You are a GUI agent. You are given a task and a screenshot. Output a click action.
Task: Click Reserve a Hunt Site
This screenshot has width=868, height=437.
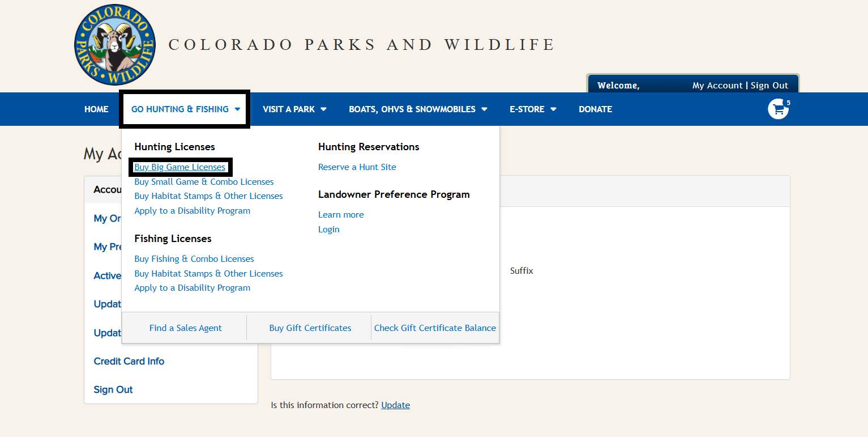(357, 167)
